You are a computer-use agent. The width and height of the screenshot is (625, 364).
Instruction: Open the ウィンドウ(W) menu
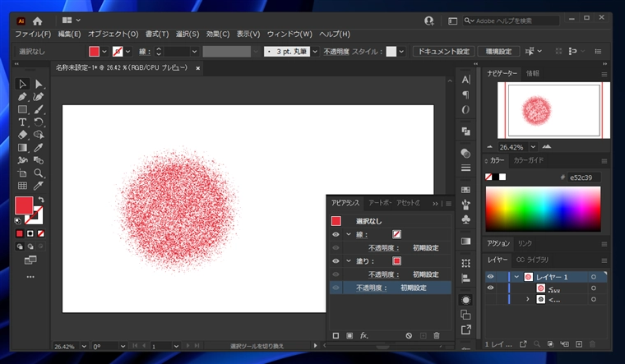tap(289, 35)
